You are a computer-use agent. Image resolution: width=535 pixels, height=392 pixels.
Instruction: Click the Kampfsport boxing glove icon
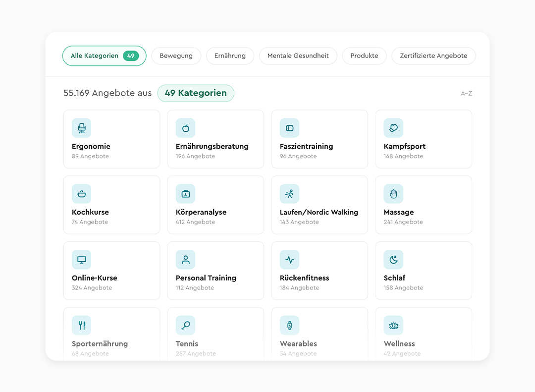tap(393, 128)
